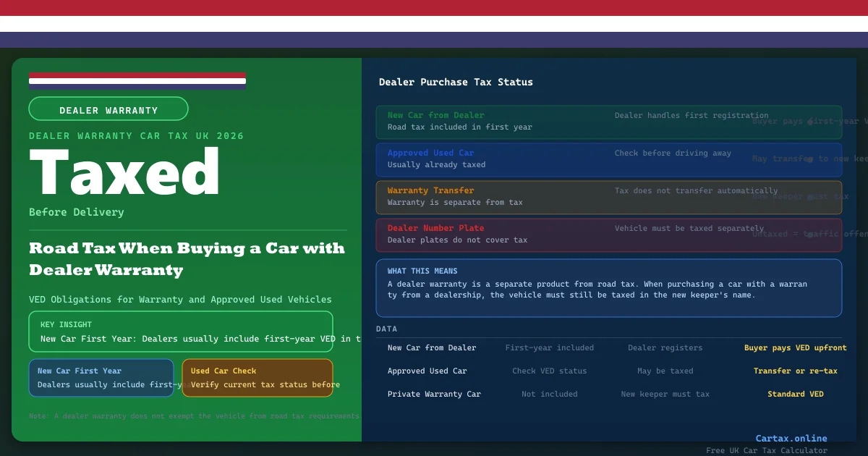Select Private Warranty Car table row label
This screenshot has width=868, height=456.
(x=434, y=394)
